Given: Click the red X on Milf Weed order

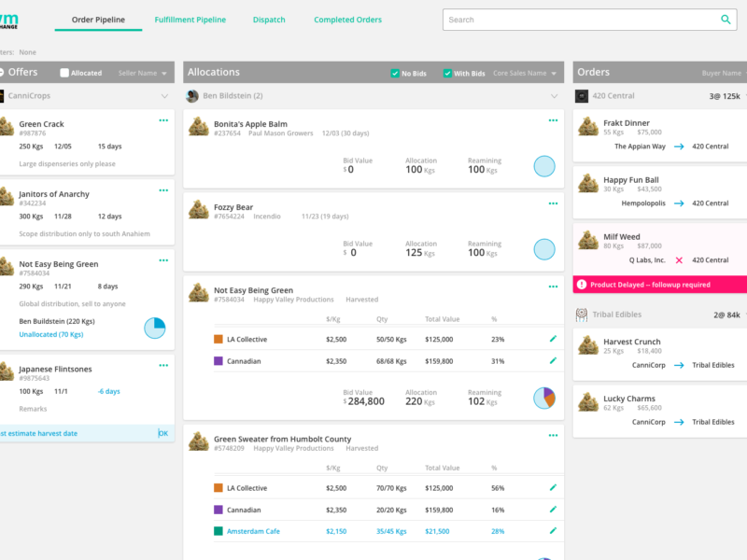Looking at the screenshot, I should (x=679, y=260).
